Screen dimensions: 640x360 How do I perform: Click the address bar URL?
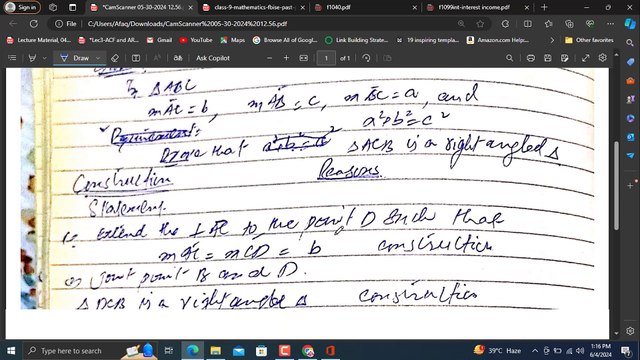pos(188,24)
